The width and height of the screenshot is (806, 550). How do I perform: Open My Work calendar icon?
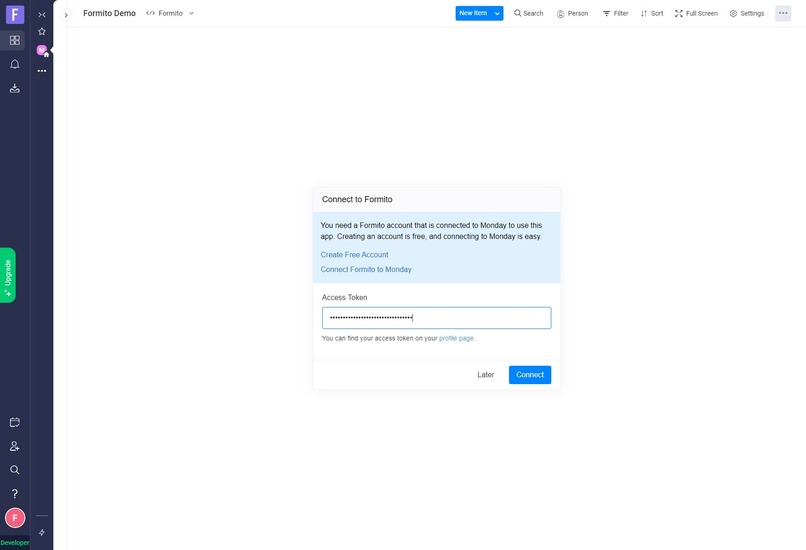click(15, 423)
